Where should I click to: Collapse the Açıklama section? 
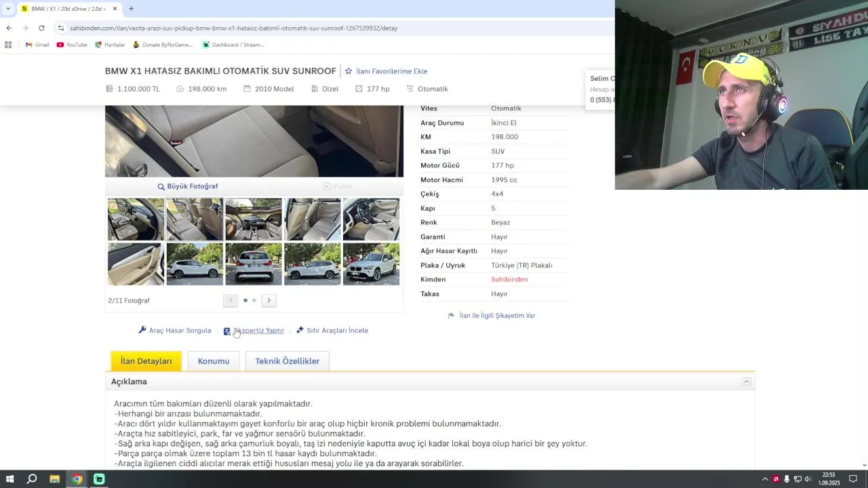coord(747,382)
